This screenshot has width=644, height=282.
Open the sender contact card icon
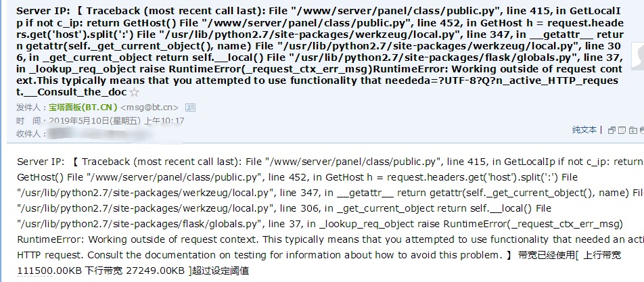[x=190, y=108]
